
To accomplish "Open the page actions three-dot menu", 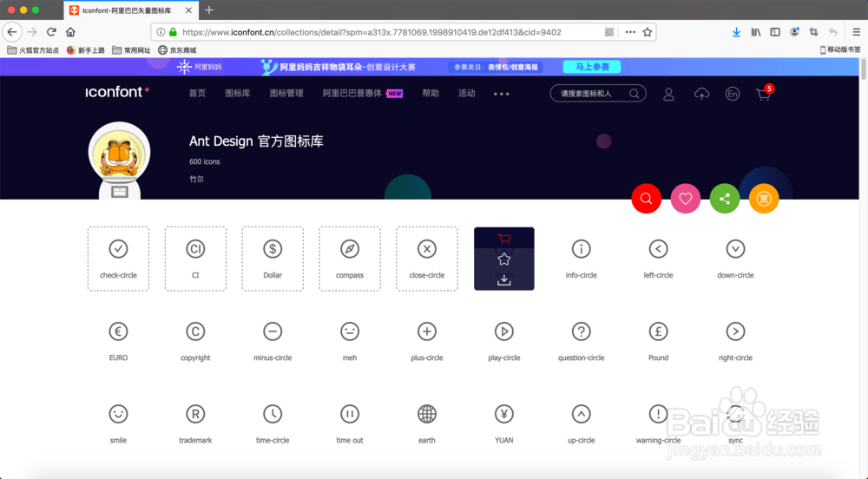I will pyautogui.click(x=630, y=32).
